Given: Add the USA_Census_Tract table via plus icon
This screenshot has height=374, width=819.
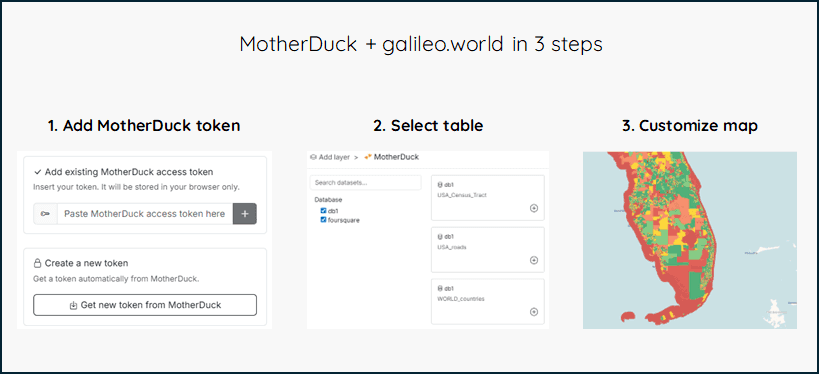Looking at the screenshot, I should [x=534, y=208].
